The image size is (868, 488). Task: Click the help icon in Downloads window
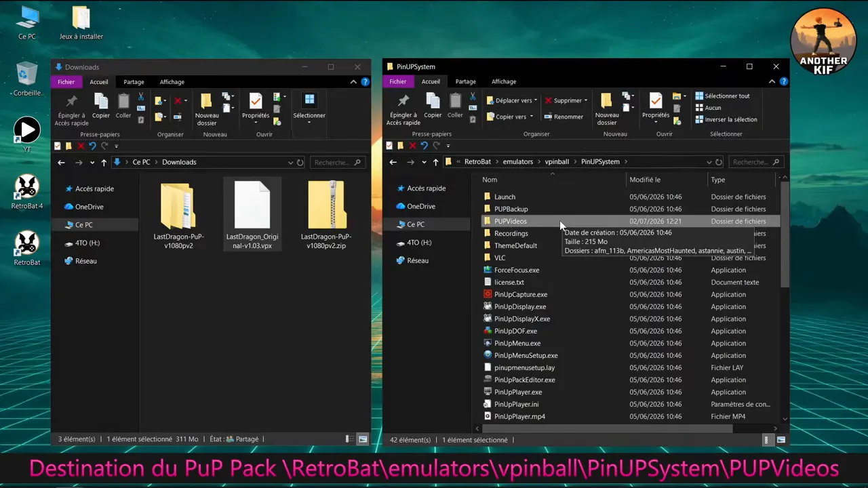pyautogui.click(x=365, y=81)
